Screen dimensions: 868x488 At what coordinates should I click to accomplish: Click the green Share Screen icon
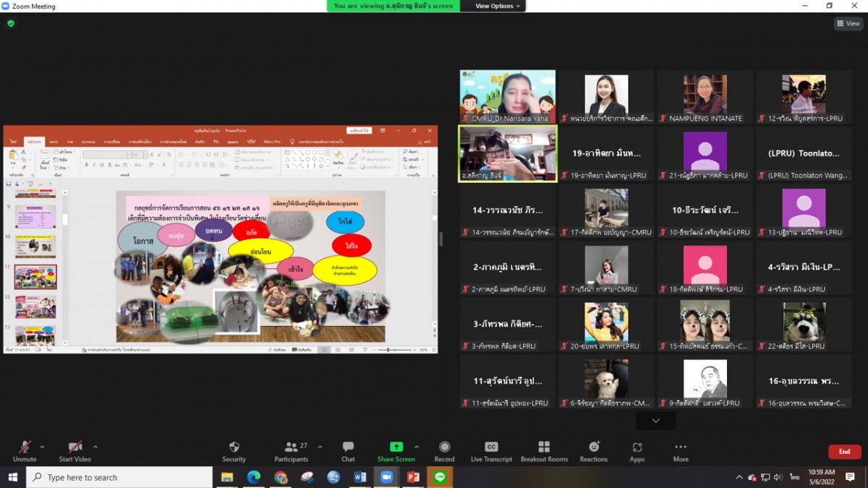point(396,448)
